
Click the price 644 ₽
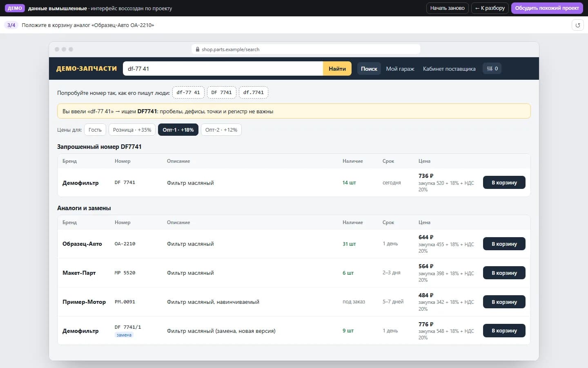pos(426,237)
